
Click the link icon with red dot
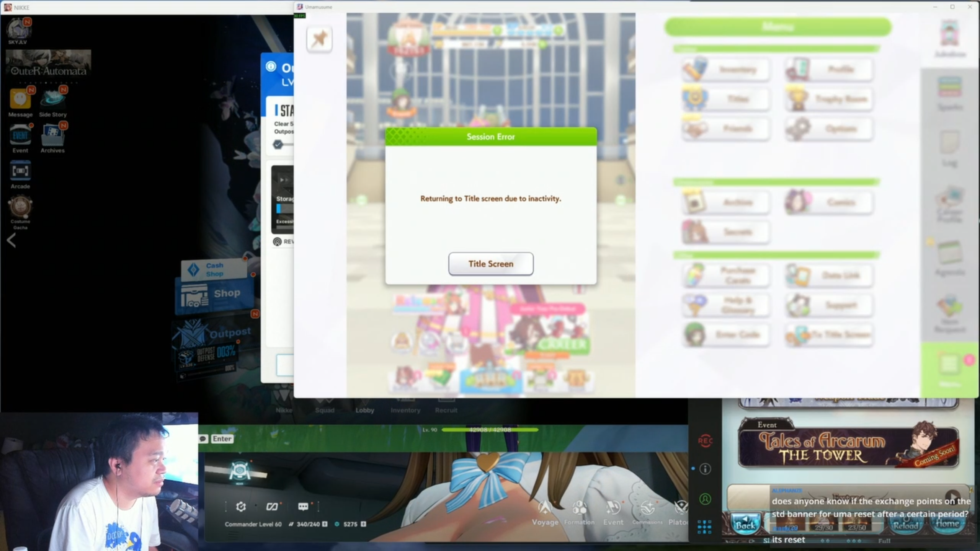coord(272,507)
